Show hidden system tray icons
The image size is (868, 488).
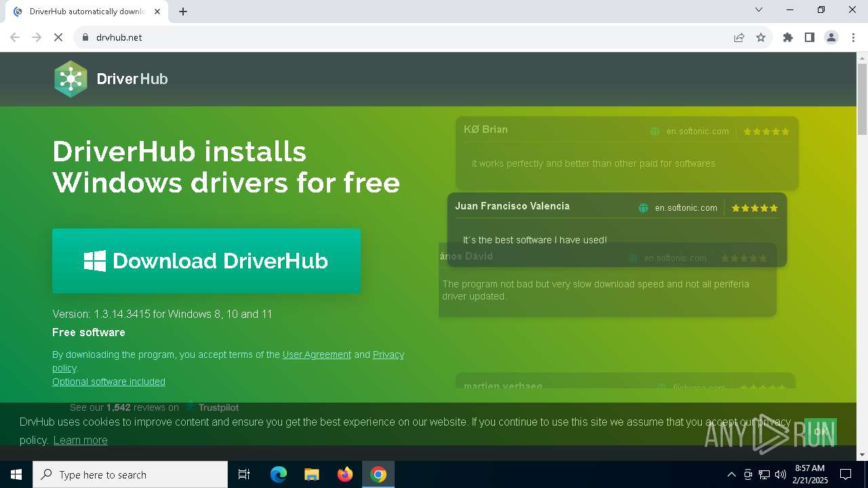pyautogui.click(x=731, y=474)
